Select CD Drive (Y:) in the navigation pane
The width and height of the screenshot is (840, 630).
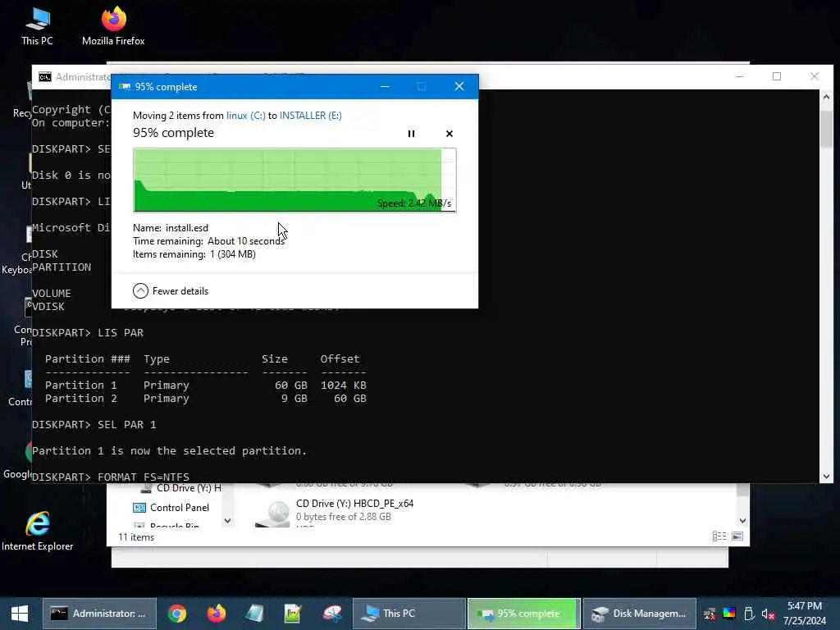pos(180,488)
